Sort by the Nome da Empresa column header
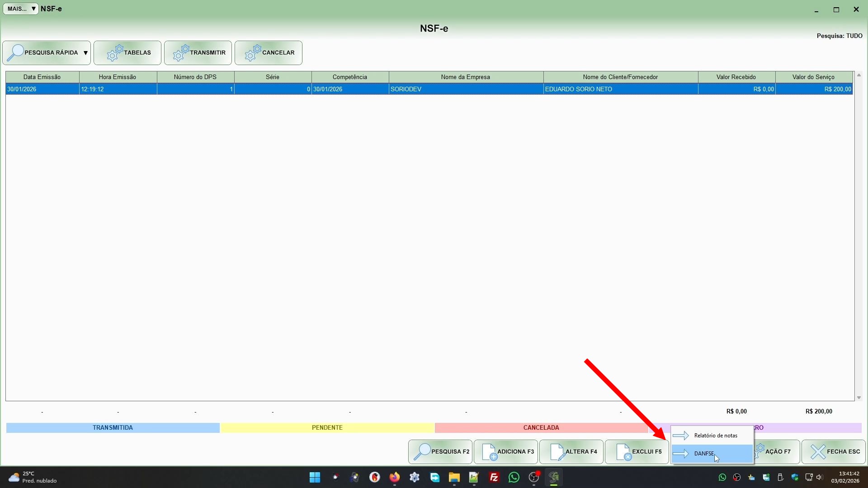This screenshot has height=488, width=868. [465, 77]
